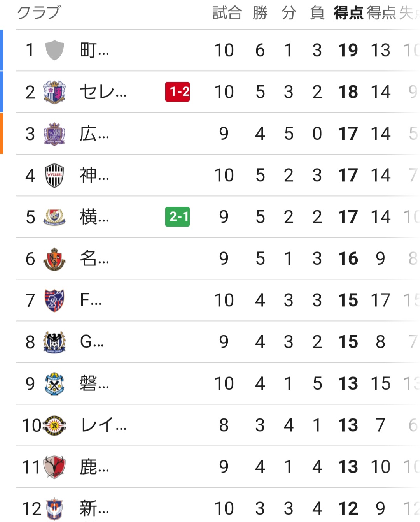Click the Cerezo Osaka club crest
420x522 pixels.
click(54, 92)
